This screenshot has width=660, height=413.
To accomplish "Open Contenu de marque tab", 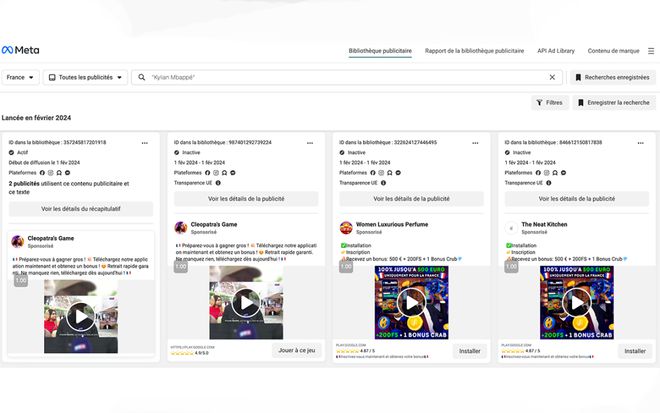I will (613, 51).
